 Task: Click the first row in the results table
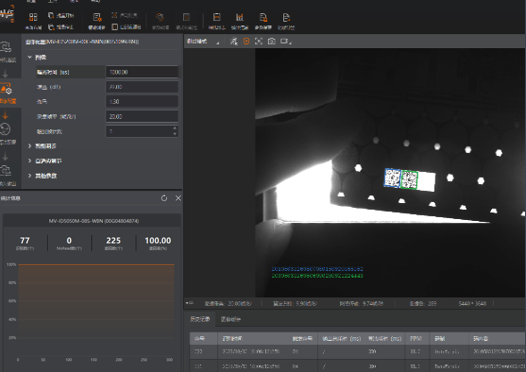(x=358, y=351)
